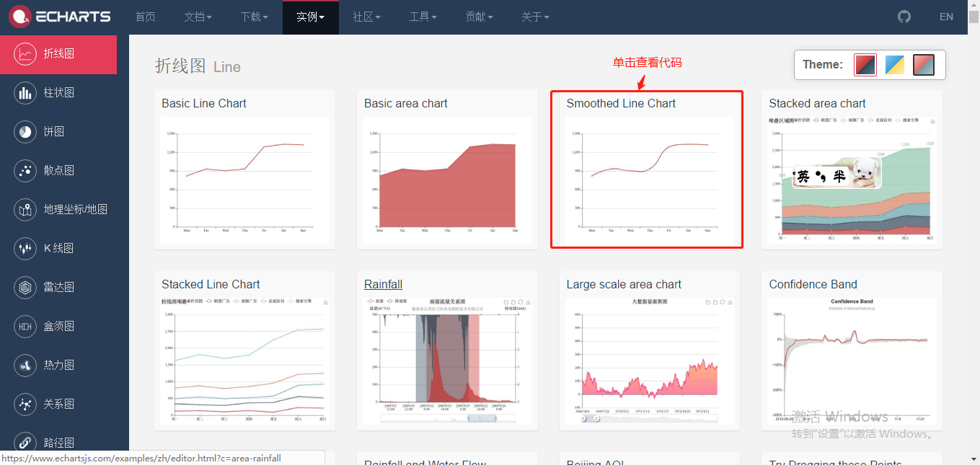Toggle the 邮件营销 legend in Stacked area chart
This screenshot has height=465, width=980.
[x=803, y=120]
